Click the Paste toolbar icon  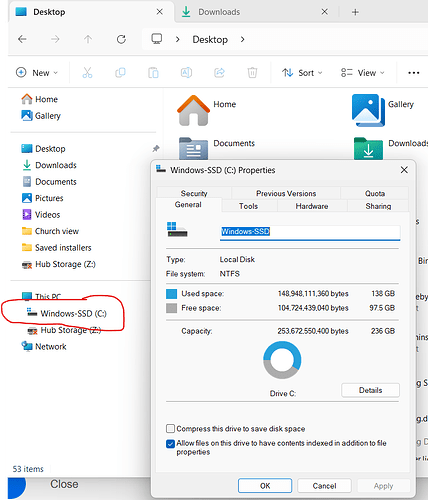(153, 72)
